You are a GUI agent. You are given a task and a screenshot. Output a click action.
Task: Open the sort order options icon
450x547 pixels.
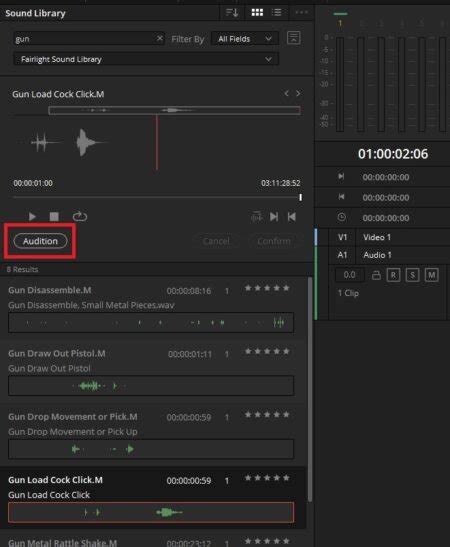(x=232, y=13)
